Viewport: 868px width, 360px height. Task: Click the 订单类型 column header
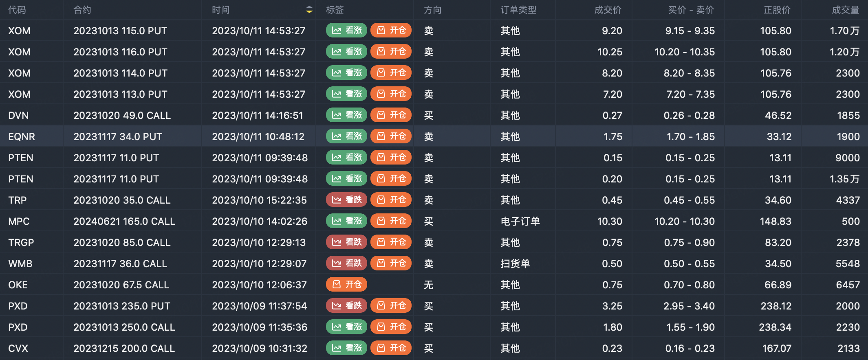[x=518, y=10]
